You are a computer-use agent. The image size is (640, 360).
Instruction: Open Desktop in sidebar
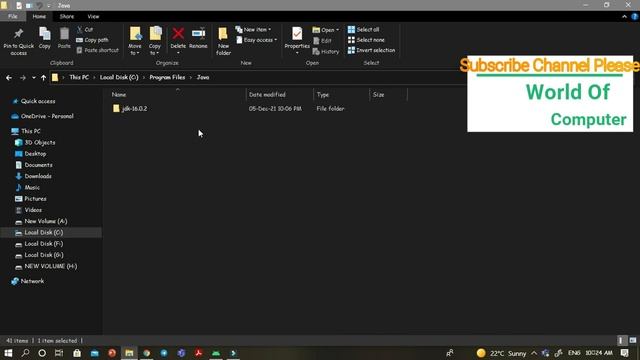pyautogui.click(x=31, y=153)
